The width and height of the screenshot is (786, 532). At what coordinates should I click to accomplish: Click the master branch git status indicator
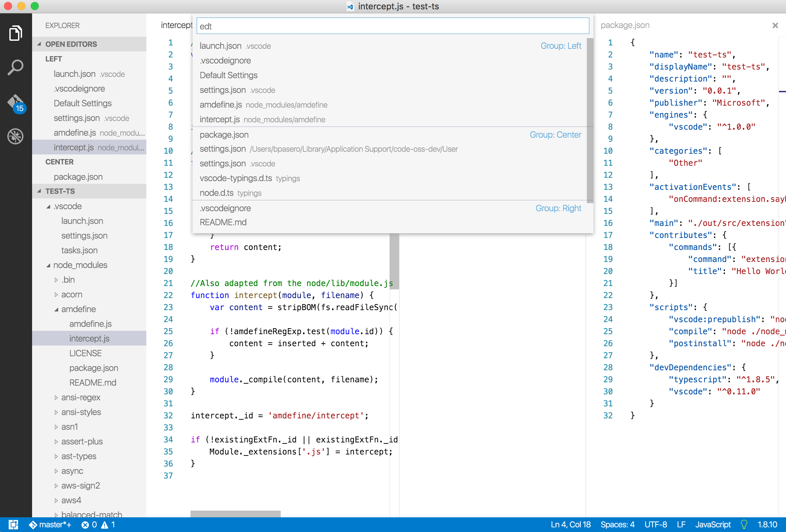tap(51, 525)
